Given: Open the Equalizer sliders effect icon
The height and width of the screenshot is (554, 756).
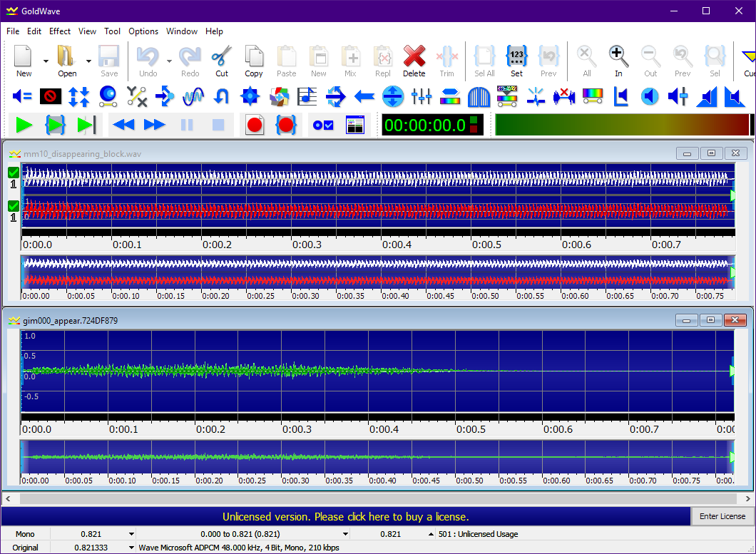Looking at the screenshot, I should pos(422,96).
